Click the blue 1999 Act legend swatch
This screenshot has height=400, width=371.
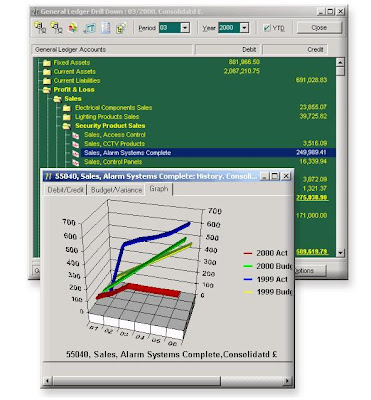pyautogui.click(x=248, y=279)
